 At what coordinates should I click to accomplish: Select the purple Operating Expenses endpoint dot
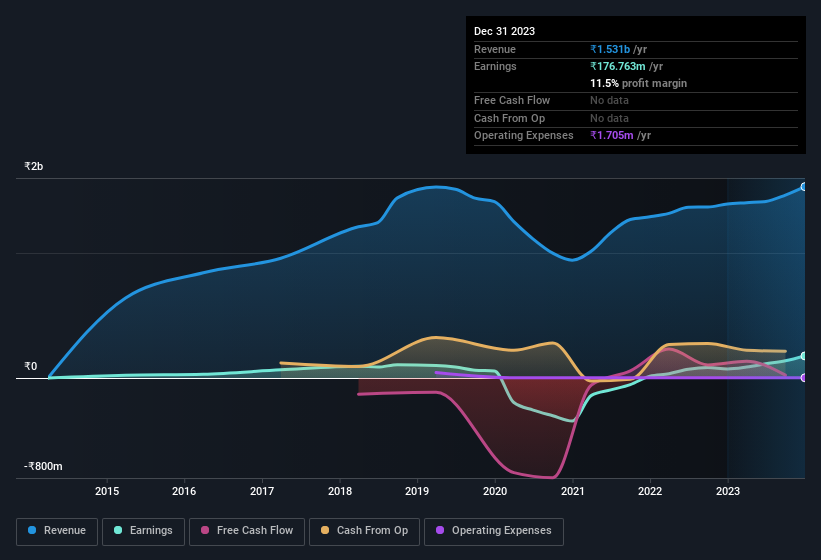coord(803,378)
